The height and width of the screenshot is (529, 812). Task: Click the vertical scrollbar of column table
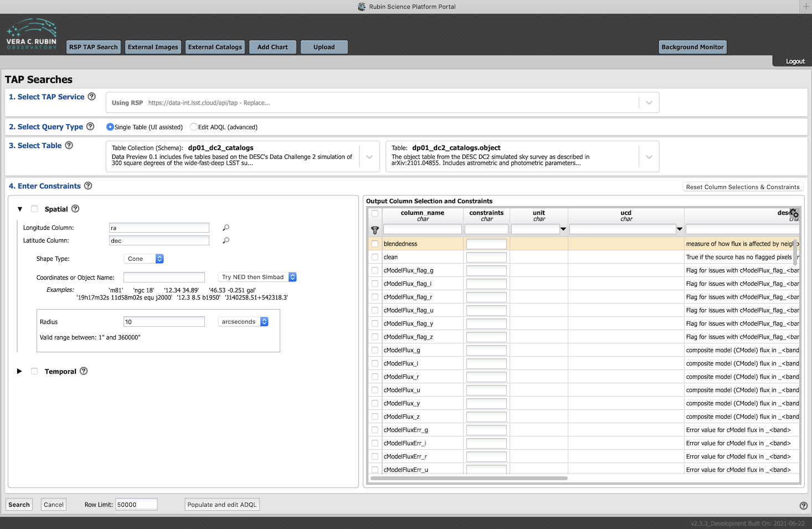(x=795, y=252)
